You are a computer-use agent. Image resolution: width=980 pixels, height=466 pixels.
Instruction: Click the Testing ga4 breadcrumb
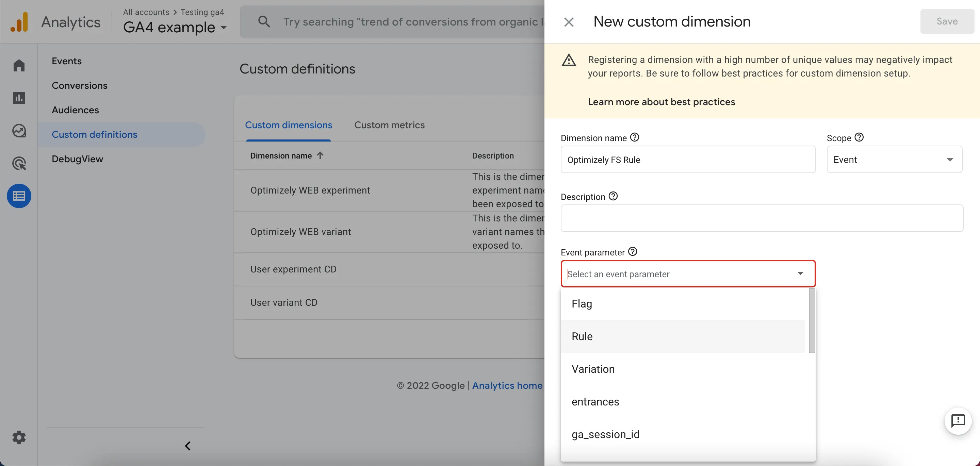click(x=202, y=12)
